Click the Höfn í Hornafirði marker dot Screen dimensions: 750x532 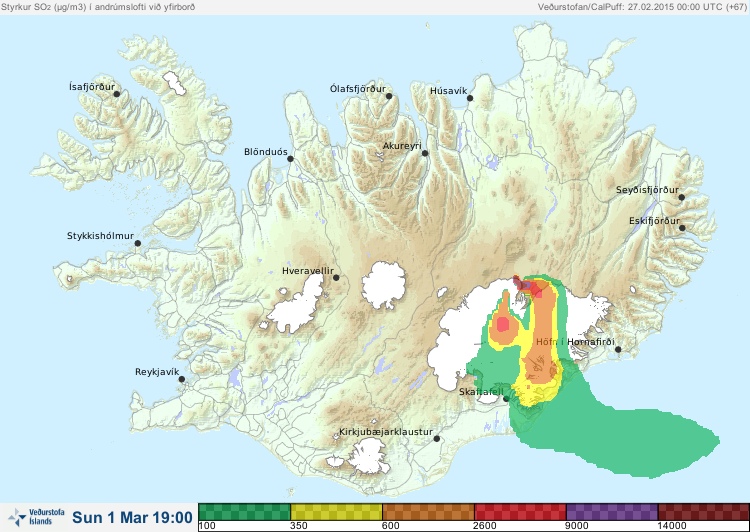coord(618,350)
